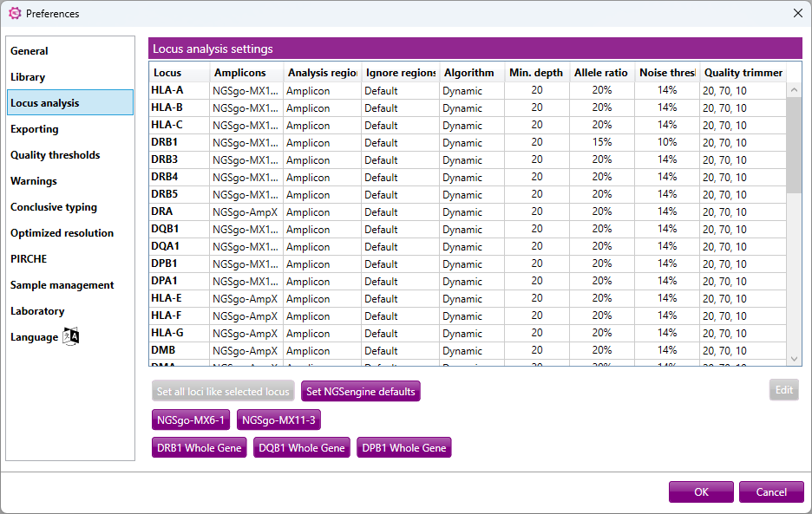812x514 pixels.
Task: Select the Exporting preferences section
Action: point(35,129)
